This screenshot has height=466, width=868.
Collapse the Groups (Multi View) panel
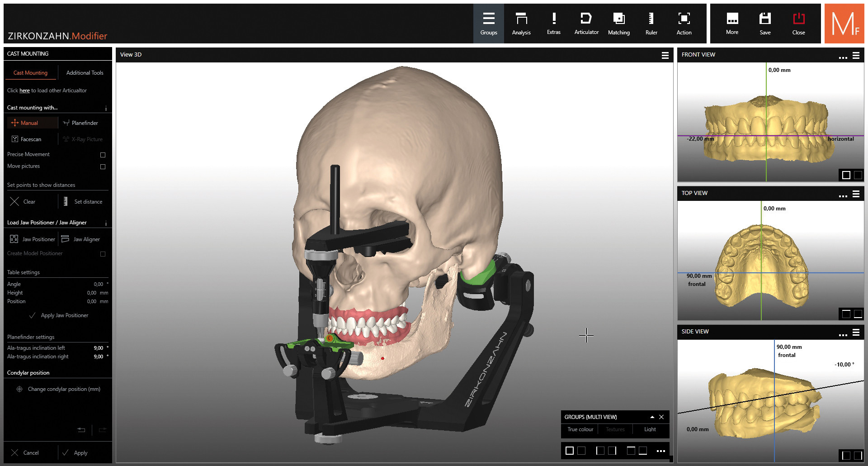(x=652, y=417)
